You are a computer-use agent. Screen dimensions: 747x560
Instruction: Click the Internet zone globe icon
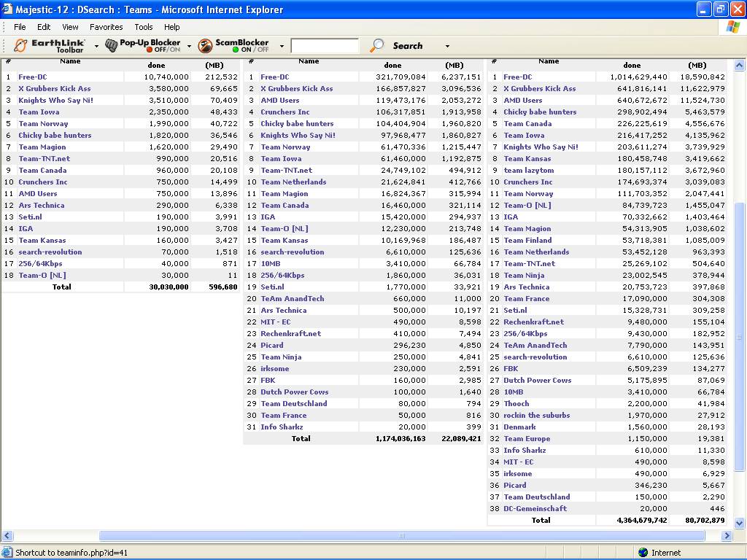point(643,553)
